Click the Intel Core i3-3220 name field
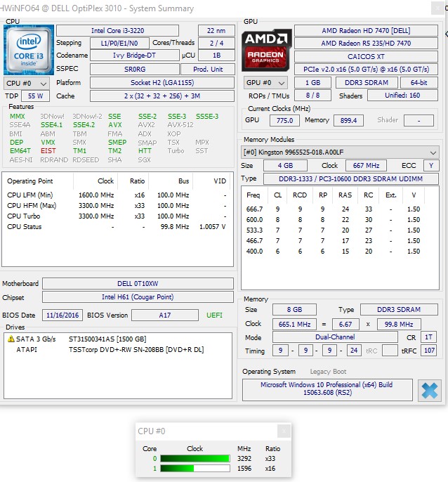Screen dimensions: 448x482 pos(117,30)
